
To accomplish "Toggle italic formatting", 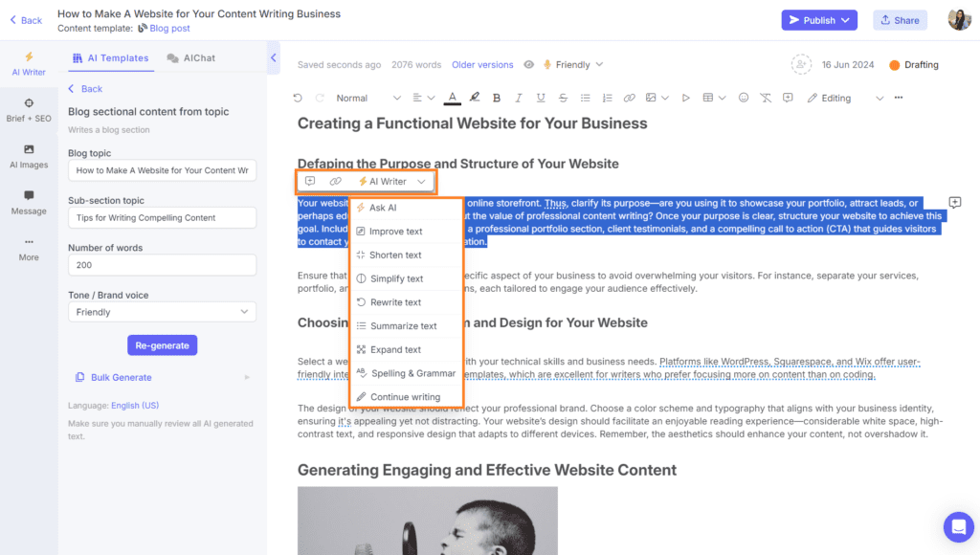I will [x=518, y=99].
